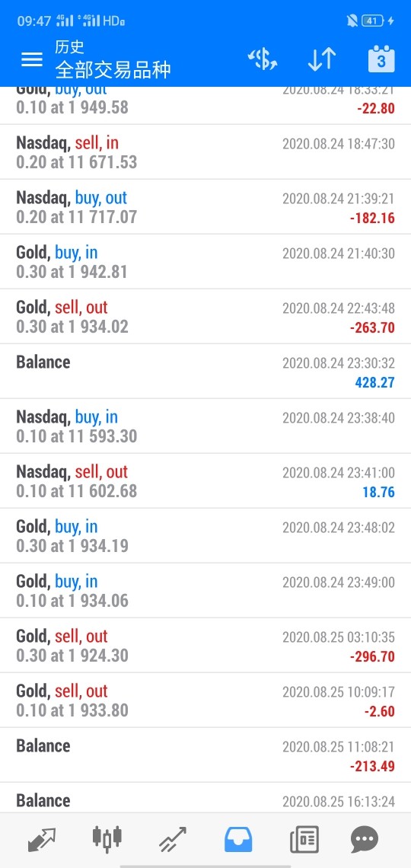The image size is (411, 868).
Task: Select the Balance entry of 428.27
Action: 205,372
